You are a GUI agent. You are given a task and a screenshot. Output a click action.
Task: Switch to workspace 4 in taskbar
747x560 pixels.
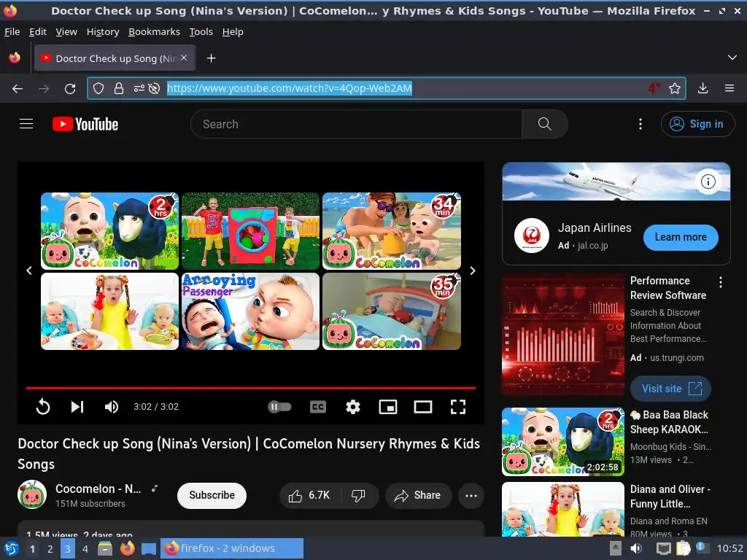click(x=85, y=549)
